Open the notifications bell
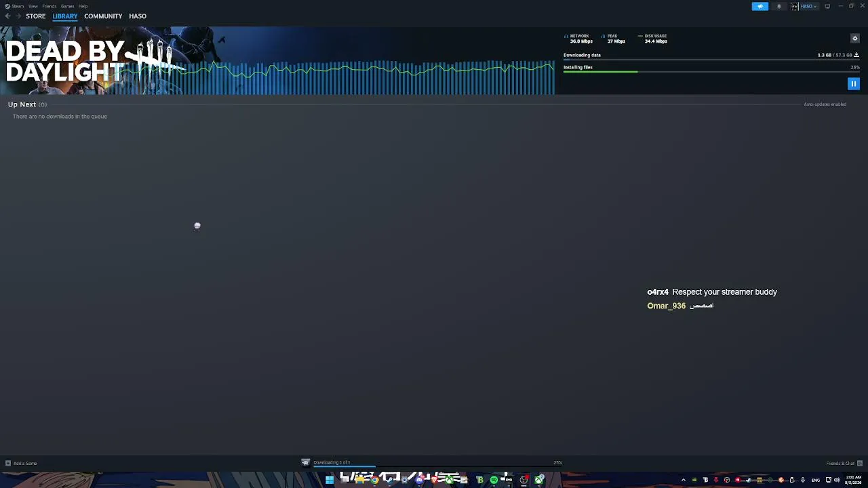 pyautogui.click(x=779, y=6)
